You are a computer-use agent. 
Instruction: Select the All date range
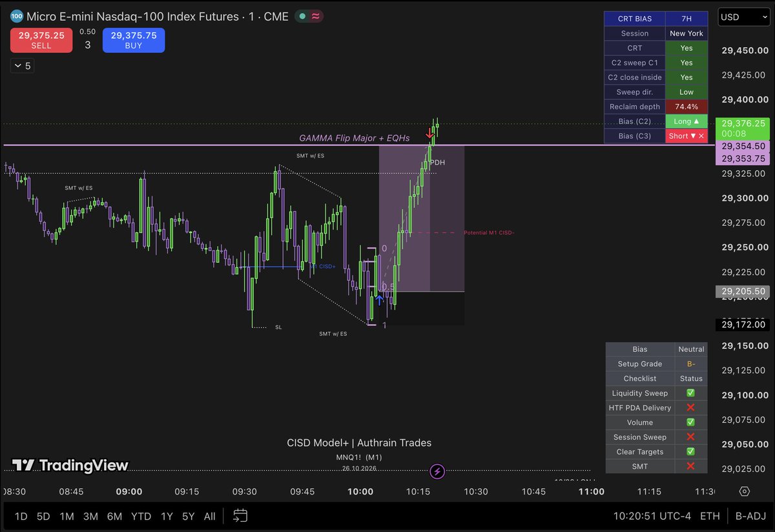pyautogui.click(x=209, y=517)
